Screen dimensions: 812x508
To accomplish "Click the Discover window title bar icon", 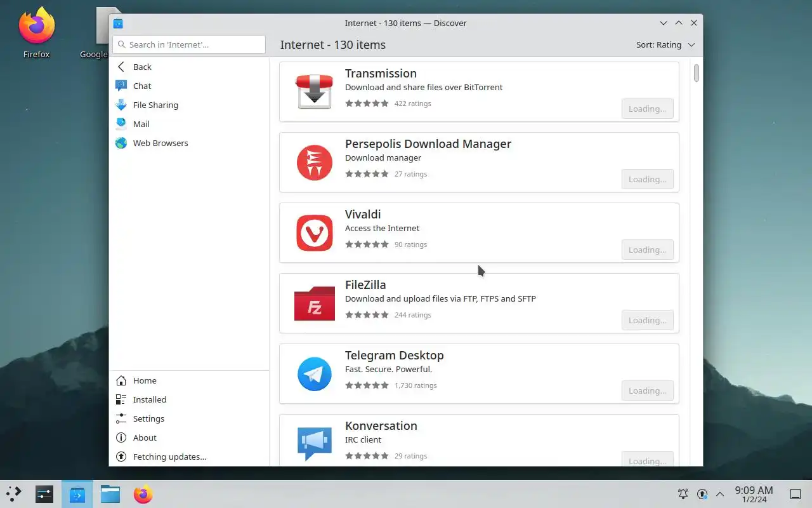I will (x=118, y=23).
